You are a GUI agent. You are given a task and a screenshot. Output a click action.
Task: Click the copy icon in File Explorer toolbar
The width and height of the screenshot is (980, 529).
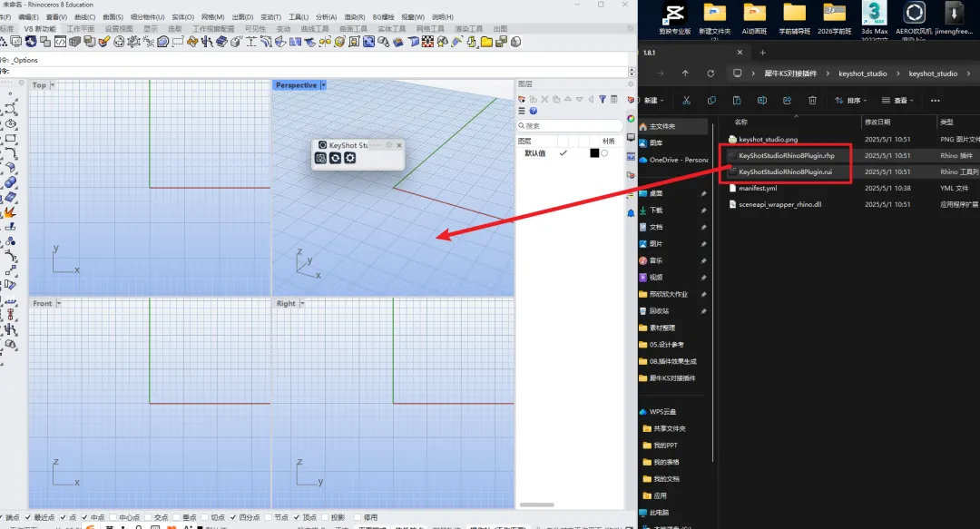pyautogui.click(x=711, y=100)
